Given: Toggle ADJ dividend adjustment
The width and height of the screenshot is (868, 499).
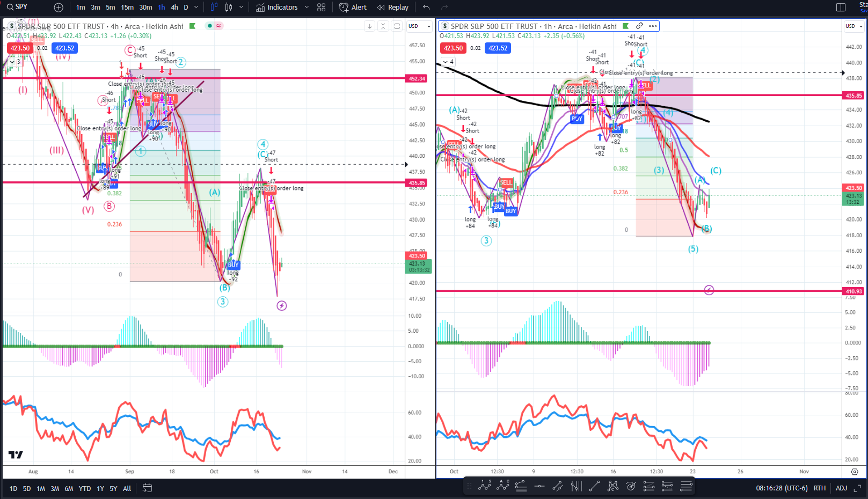Looking at the screenshot, I should point(841,488).
